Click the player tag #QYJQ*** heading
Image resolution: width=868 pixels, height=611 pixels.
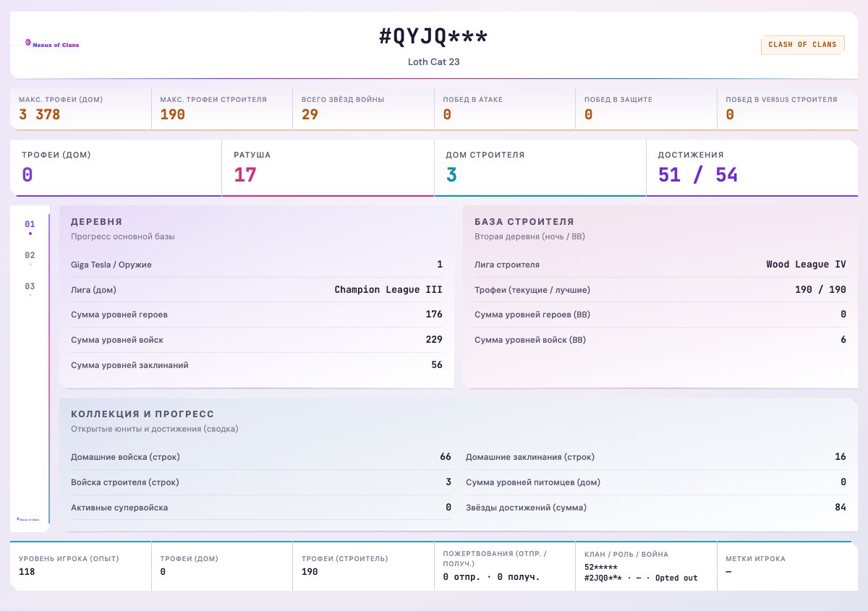point(434,37)
